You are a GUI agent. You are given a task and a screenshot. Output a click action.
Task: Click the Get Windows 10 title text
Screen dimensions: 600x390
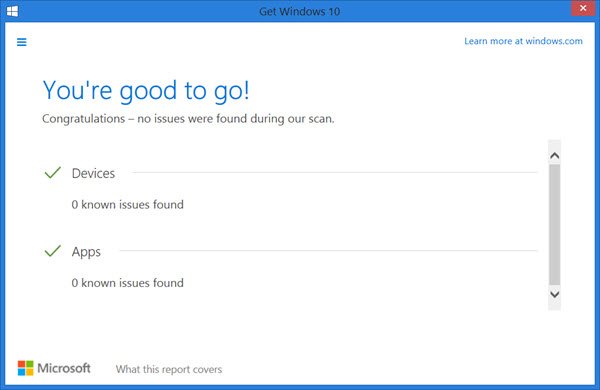pos(300,11)
